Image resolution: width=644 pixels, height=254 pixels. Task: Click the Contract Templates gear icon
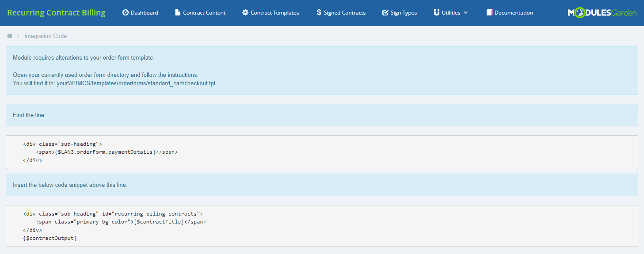pyautogui.click(x=245, y=13)
